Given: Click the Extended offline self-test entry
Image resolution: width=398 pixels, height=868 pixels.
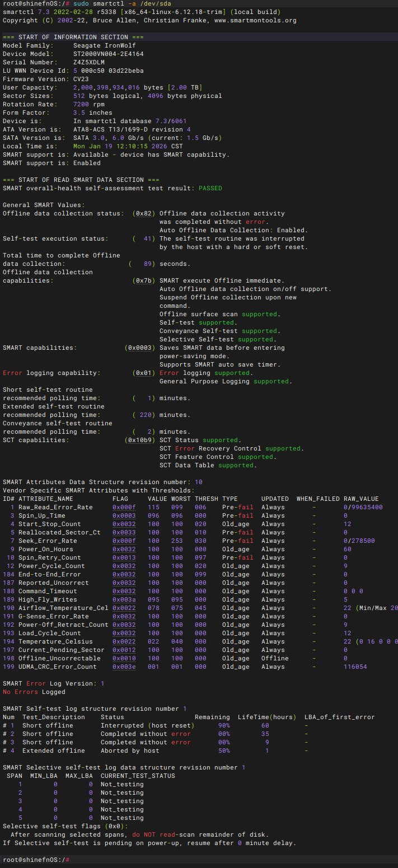Looking at the screenshot, I should (54, 750).
